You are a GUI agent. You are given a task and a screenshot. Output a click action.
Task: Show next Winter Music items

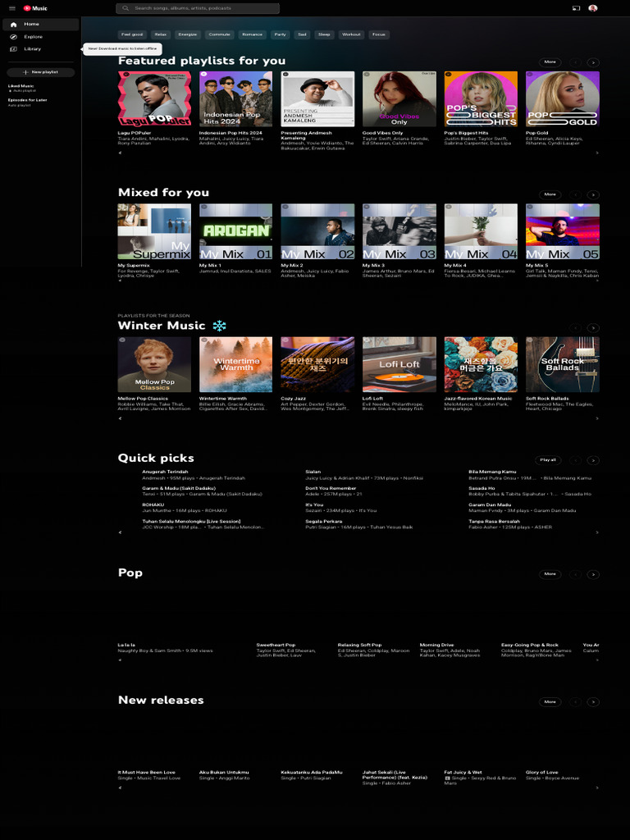click(592, 328)
